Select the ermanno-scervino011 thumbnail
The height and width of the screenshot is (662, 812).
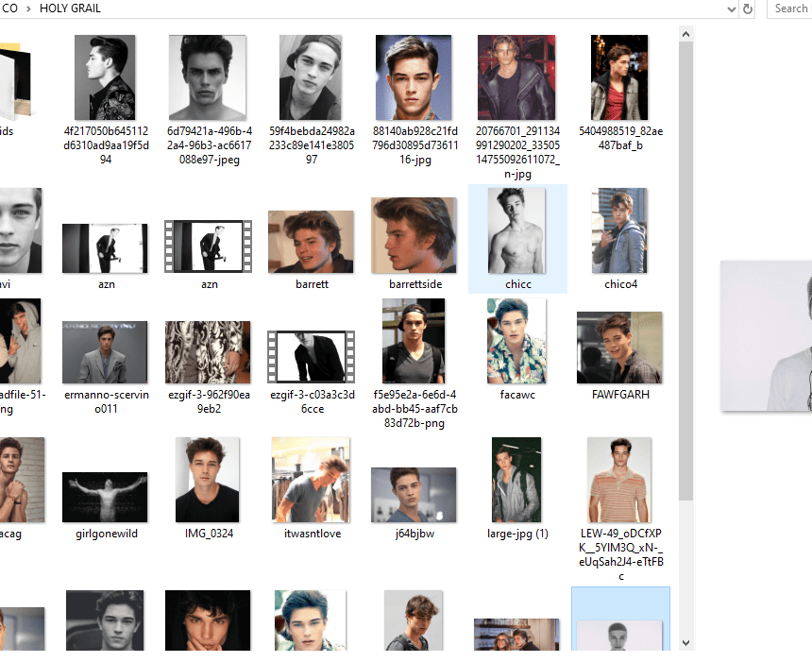click(x=105, y=367)
